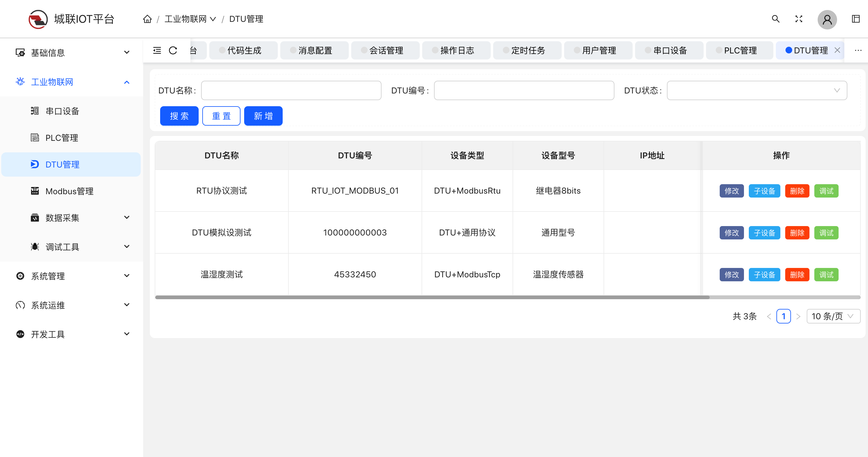The width and height of the screenshot is (868, 457).
Task: Click the 开发工具 code icon
Action: pos(20,334)
